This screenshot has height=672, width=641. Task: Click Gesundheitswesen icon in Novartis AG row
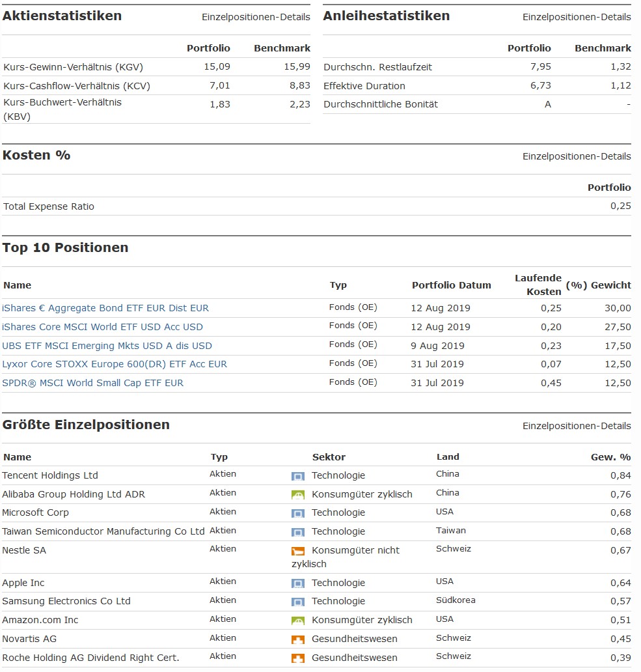[x=298, y=639]
